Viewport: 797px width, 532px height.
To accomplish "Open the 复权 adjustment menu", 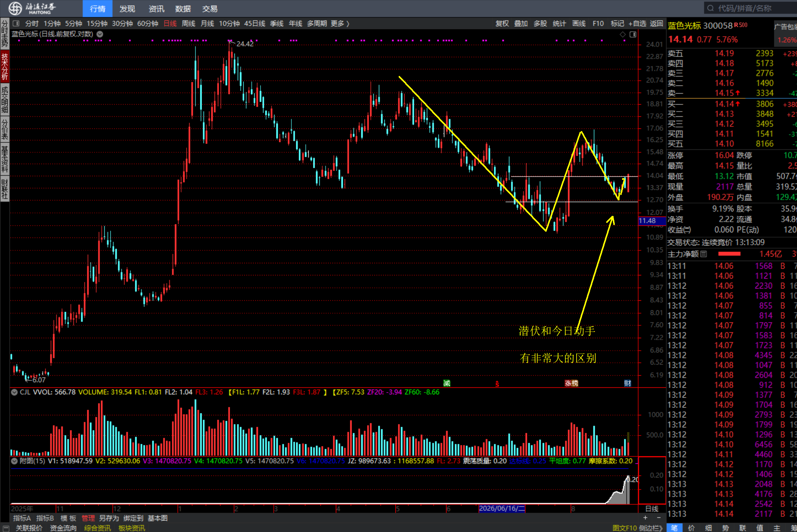I will (x=502, y=23).
